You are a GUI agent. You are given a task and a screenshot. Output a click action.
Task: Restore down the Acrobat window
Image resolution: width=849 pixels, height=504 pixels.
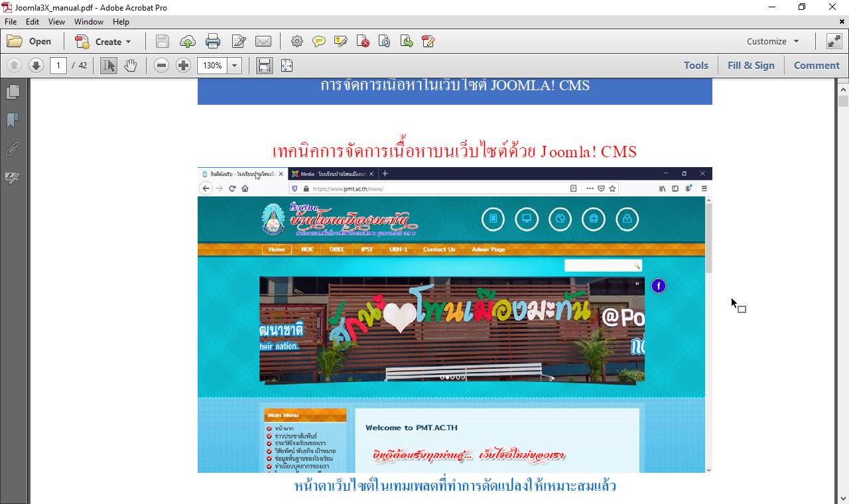[802, 7]
